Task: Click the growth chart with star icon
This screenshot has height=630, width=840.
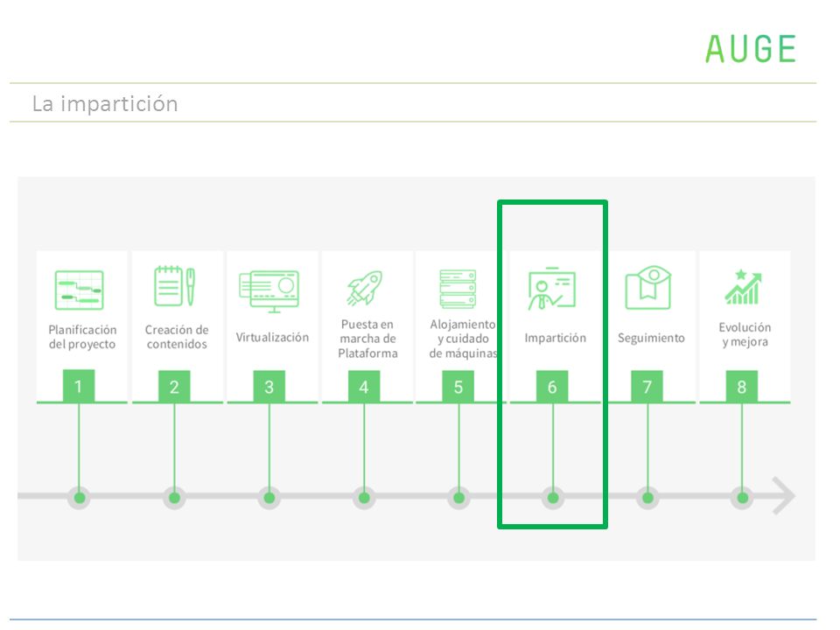Action: pyautogui.click(x=743, y=287)
